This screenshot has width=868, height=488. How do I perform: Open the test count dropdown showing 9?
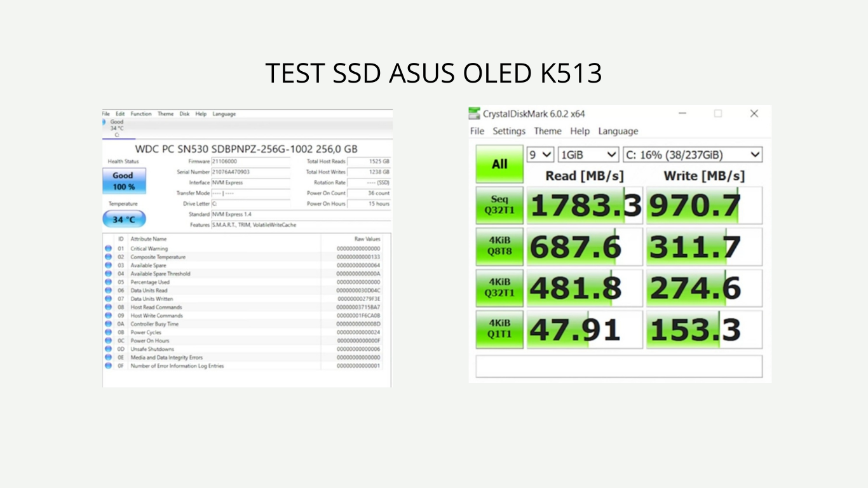pos(541,154)
